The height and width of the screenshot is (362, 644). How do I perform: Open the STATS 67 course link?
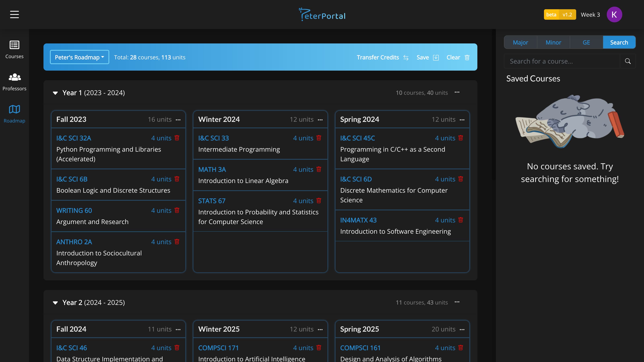[212, 201]
